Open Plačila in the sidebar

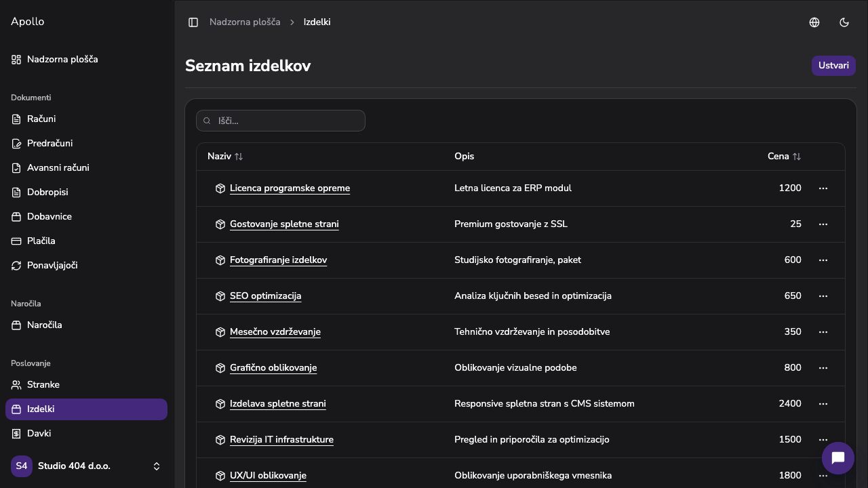pos(86,241)
